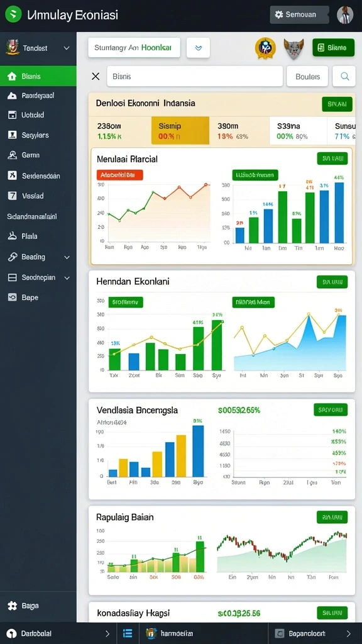Open the user avatar profile picture

pyautogui.click(x=345, y=15)
